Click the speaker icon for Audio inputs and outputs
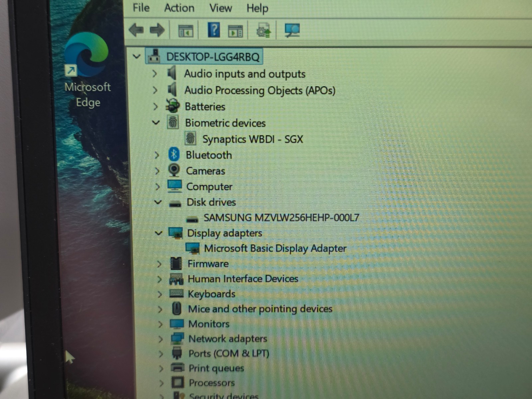Screen dimensions: 532x399 [172, 73]
